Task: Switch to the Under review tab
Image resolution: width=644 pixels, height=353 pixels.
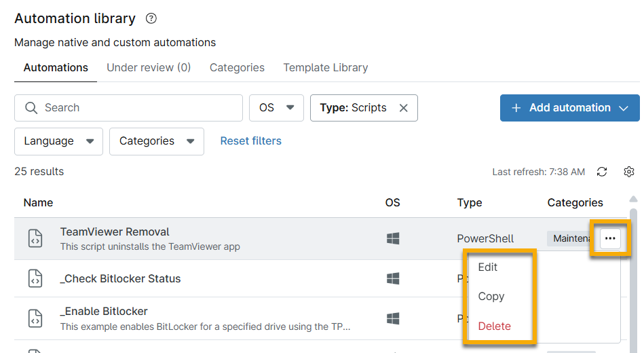Action: click(149, 68)
